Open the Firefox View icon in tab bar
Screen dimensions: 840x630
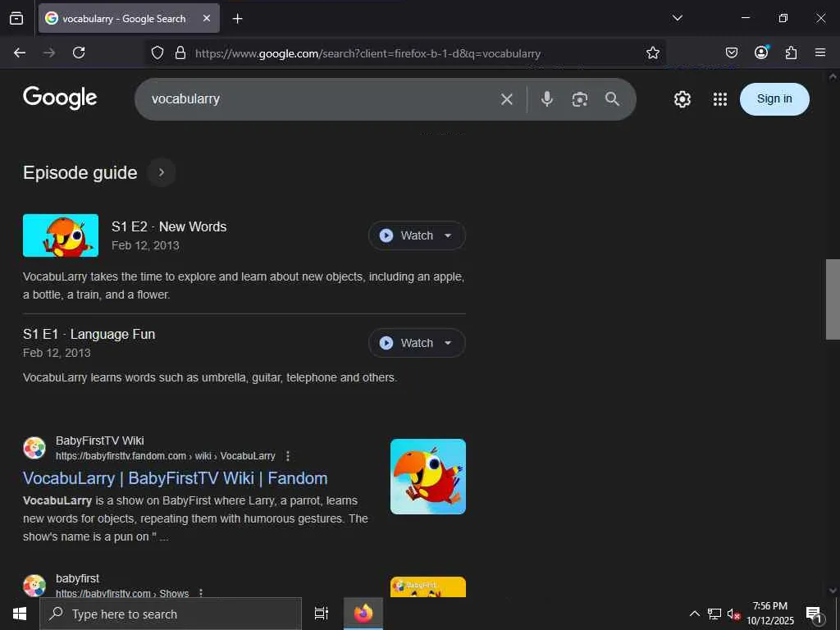click(x=16, y=18)
